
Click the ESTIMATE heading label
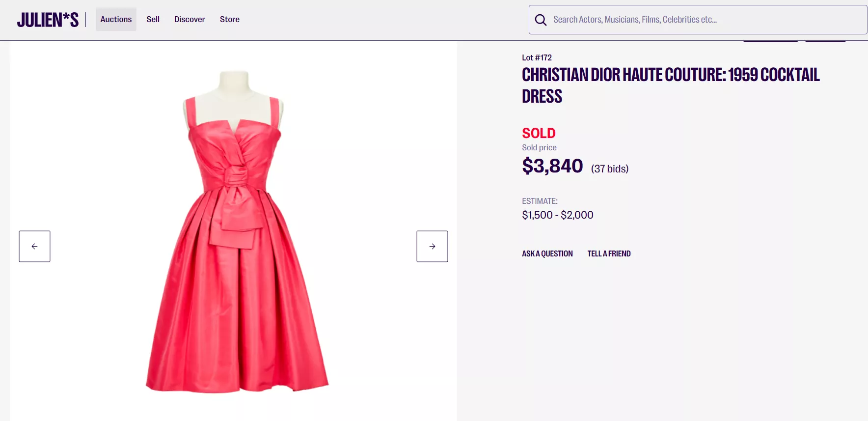pos(540,201)
